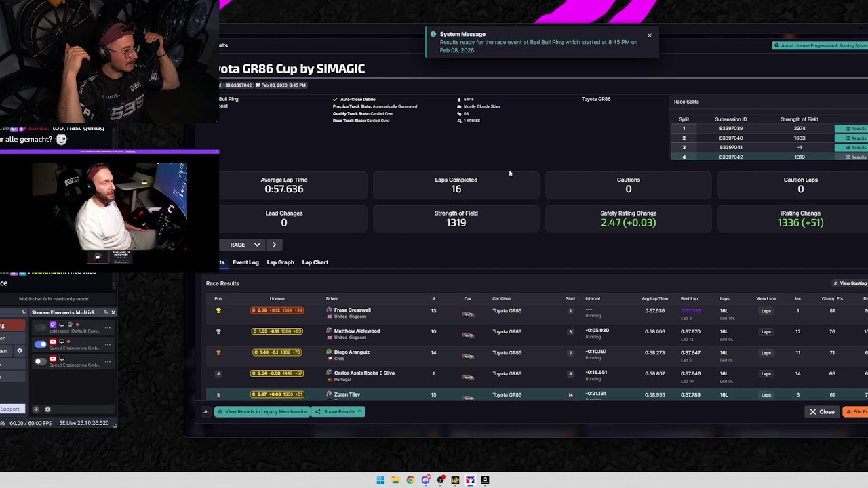This screenshot has height=488, width=868.
Task: Open Discord from taskbar
Action: point(425,480)
